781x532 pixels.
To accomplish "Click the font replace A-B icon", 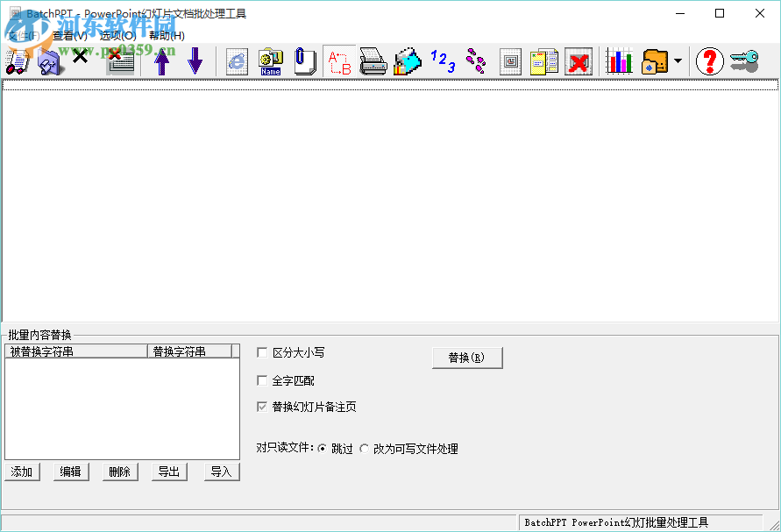I will [x=338, y=61].
